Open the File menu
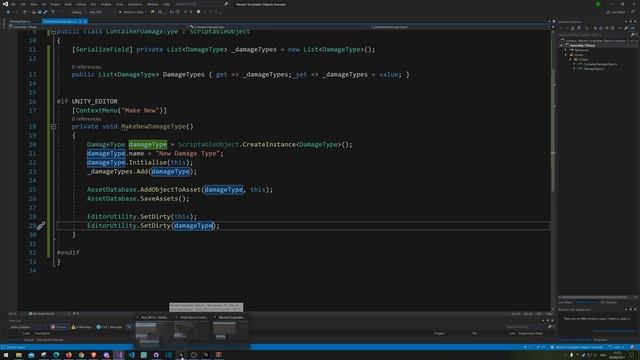640x360 pixels. pos(13,4)
